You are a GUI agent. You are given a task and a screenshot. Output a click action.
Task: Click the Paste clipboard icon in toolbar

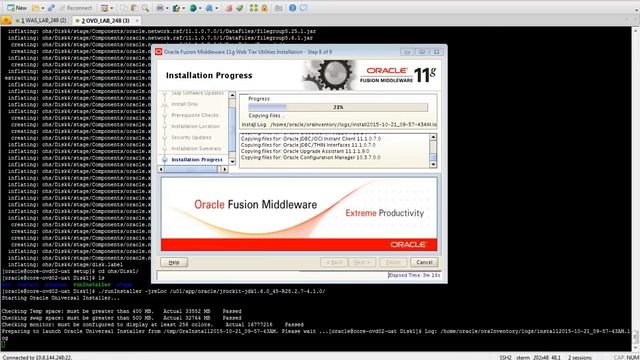click(134, 8)
